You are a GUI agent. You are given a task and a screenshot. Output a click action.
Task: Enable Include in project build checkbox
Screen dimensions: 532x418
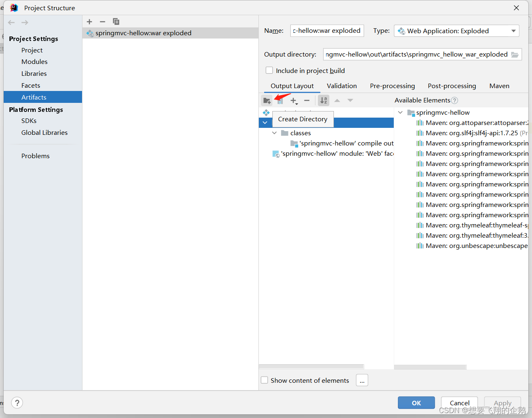click(269, 70)
